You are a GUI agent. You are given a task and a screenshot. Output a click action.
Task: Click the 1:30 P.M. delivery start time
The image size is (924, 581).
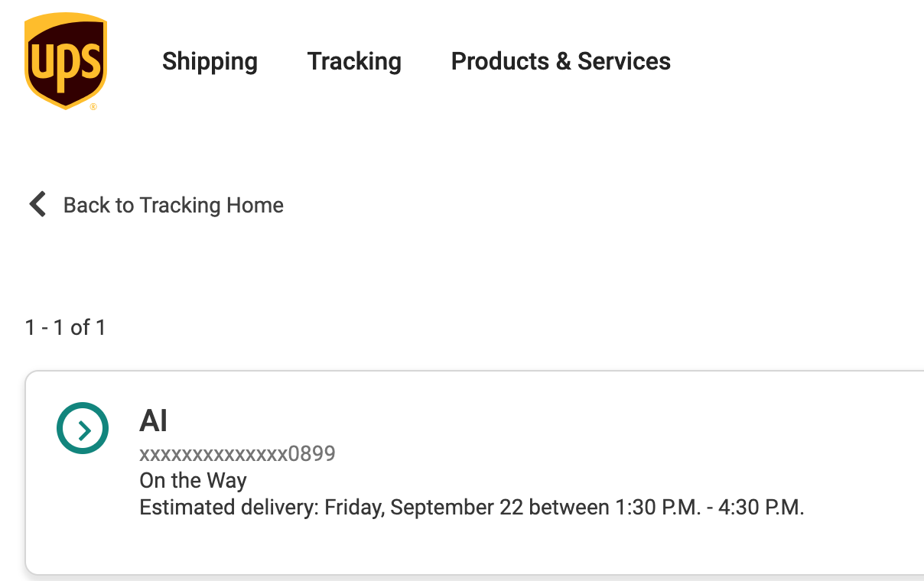657,508
